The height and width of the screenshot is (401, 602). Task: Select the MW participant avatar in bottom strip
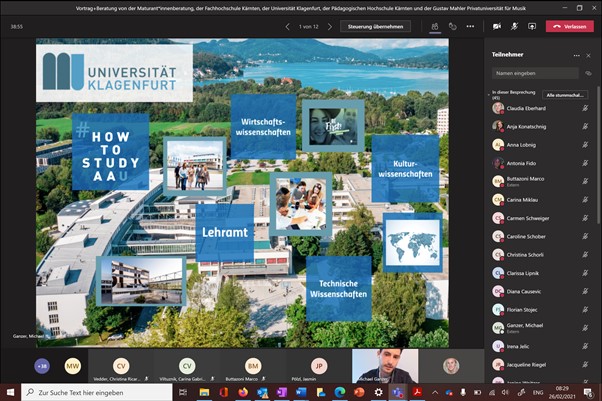click(x=72, y=366)
